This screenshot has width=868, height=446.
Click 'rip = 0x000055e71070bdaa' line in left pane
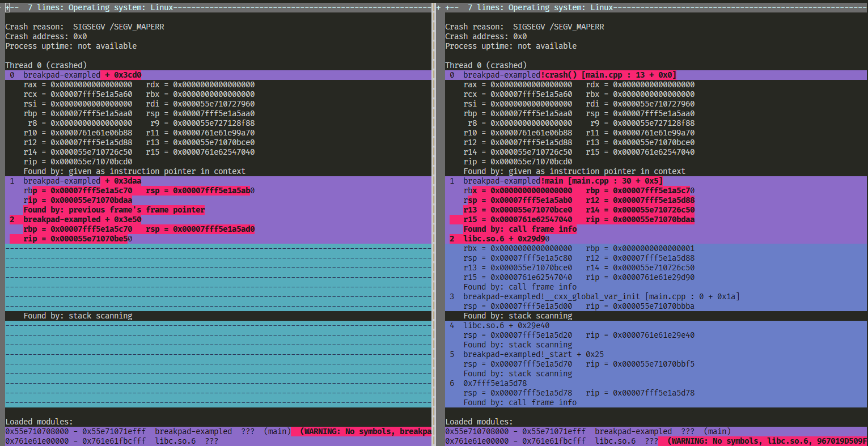click(78, 200)
